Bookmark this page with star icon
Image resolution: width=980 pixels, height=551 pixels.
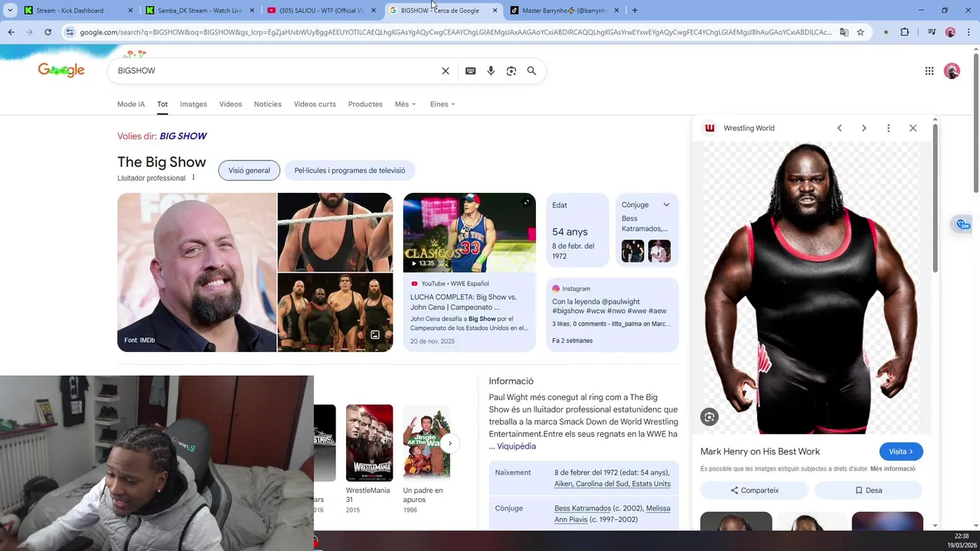[x=861, y=32]
